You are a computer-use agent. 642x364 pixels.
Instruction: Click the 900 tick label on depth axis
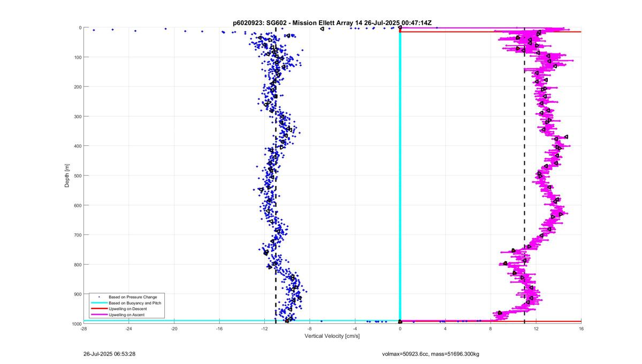(77, 294)
